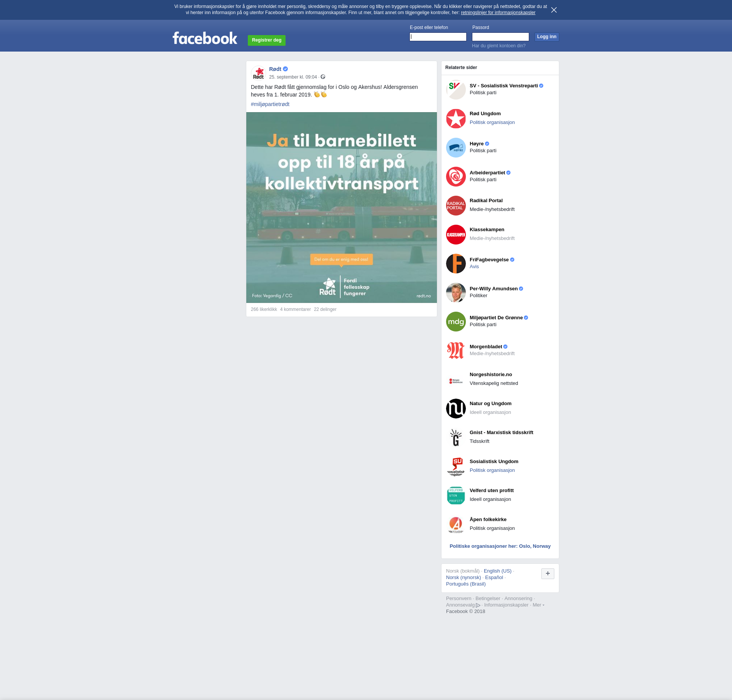732x700 pixels.
Task: Open the Åpen folkekirke logo
Action: pos(456,525)
